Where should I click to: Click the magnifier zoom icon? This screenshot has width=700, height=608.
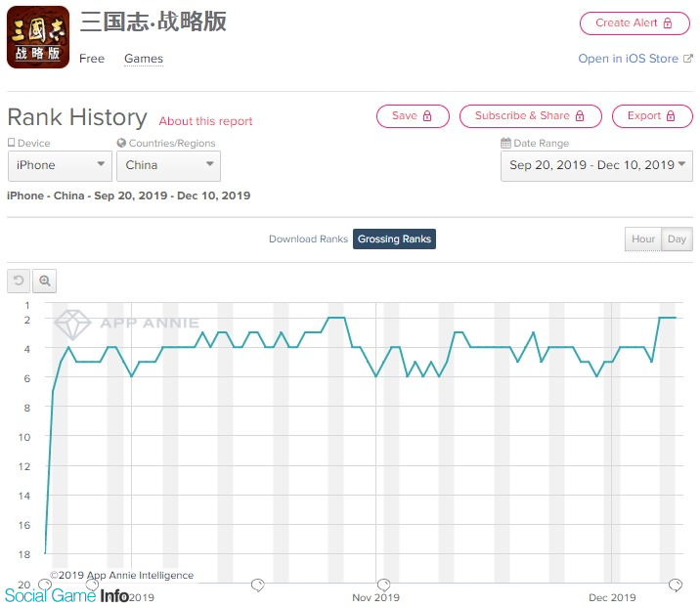[x=45, y=281]
